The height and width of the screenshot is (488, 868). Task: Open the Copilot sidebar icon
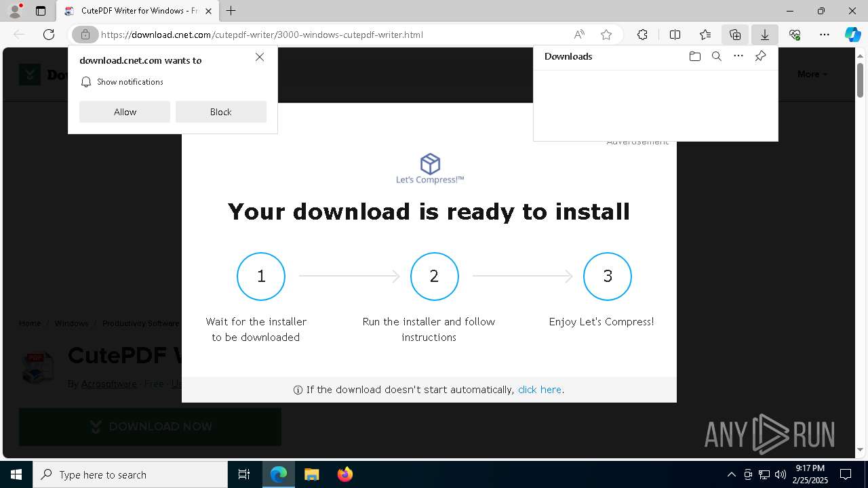(x=852, y=35)
